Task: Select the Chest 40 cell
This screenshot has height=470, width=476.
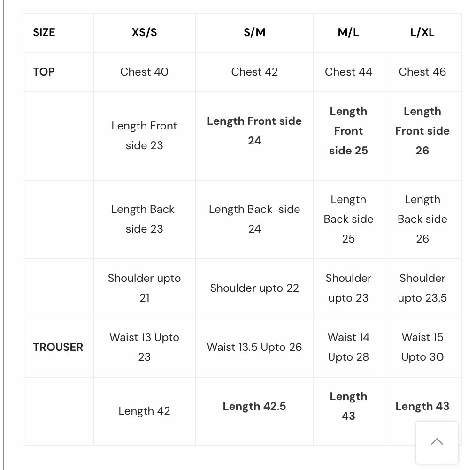Action: pyautogui.click(x=144, y=72)
